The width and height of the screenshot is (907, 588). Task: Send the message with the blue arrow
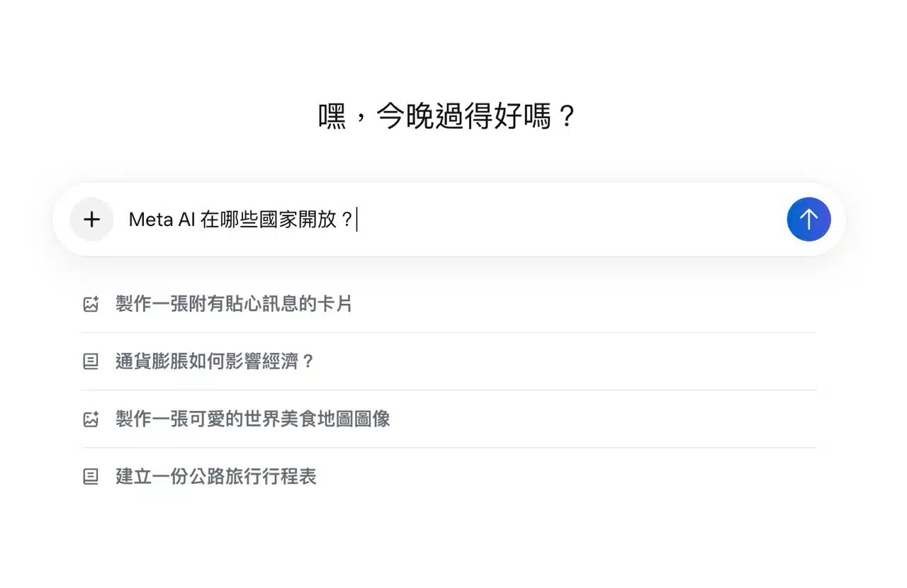pyautogui.click(x=809, y=220)
